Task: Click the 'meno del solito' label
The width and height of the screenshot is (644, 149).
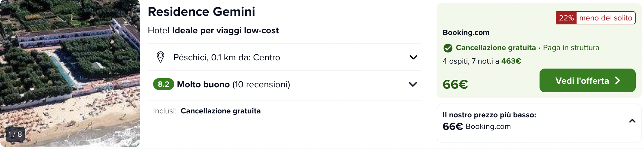Action: pos(606,18)
